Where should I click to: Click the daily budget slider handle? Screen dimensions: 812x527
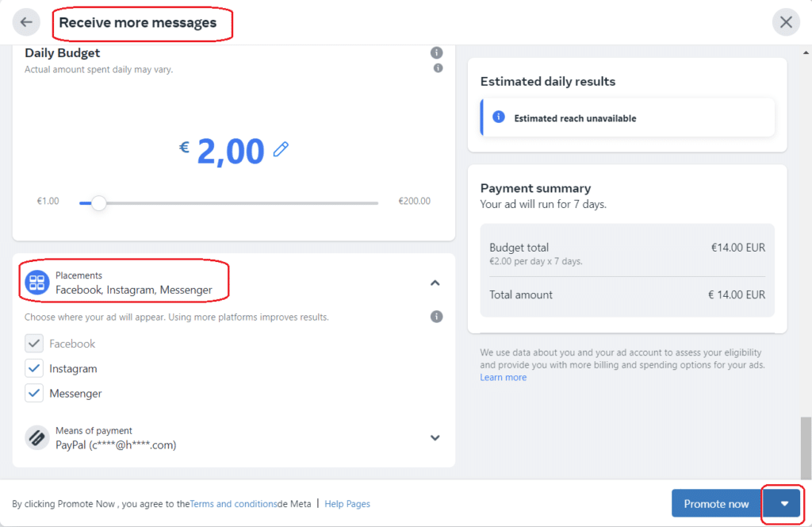[x=98, y=203]
